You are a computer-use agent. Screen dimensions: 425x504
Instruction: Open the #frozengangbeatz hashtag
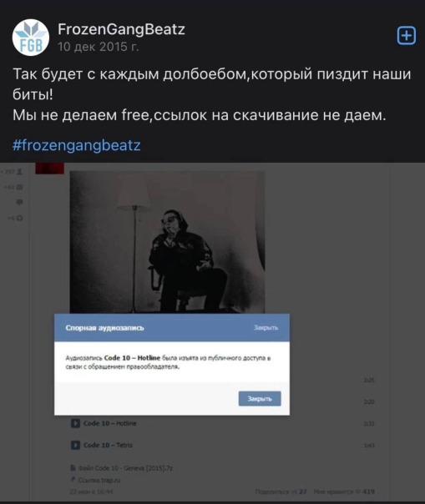[x=77, y=145]
